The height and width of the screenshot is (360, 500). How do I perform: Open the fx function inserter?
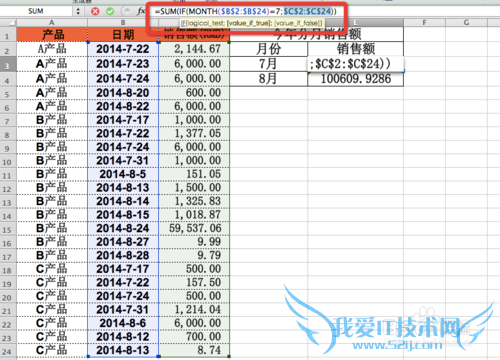(x=141, y=11)
